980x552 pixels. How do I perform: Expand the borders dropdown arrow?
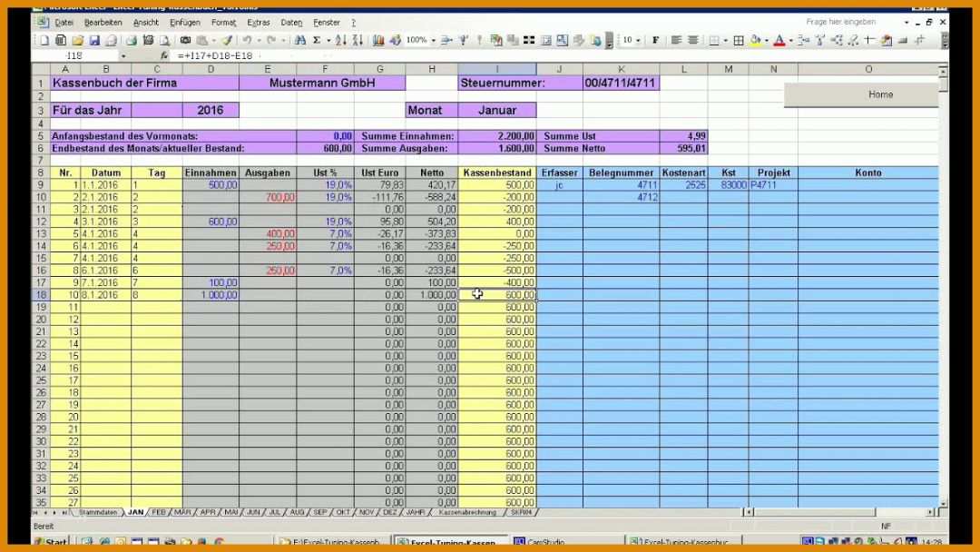click(x=725, y=40)
